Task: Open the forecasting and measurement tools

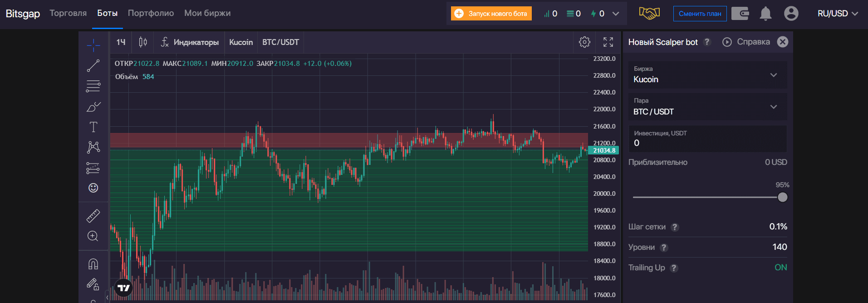Action: [93, 168]
